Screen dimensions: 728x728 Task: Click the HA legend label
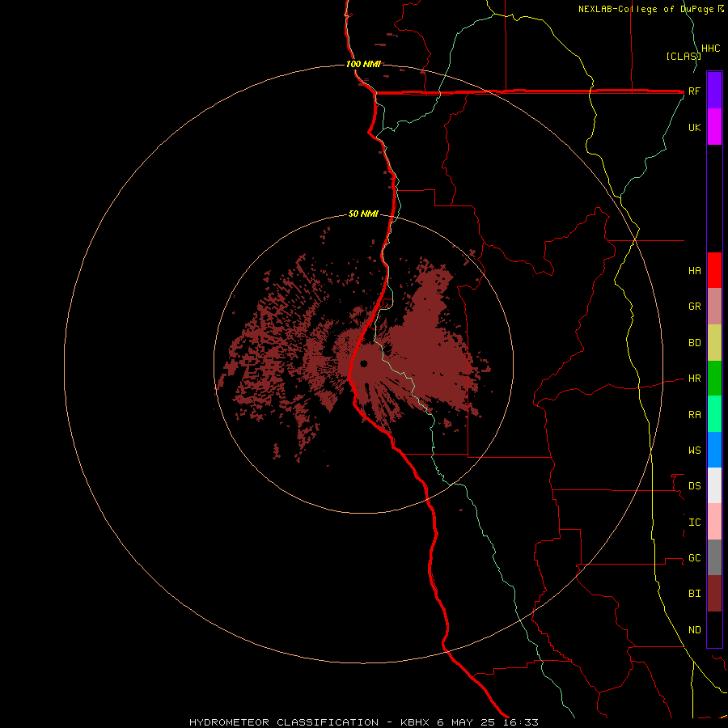[694, 271]
